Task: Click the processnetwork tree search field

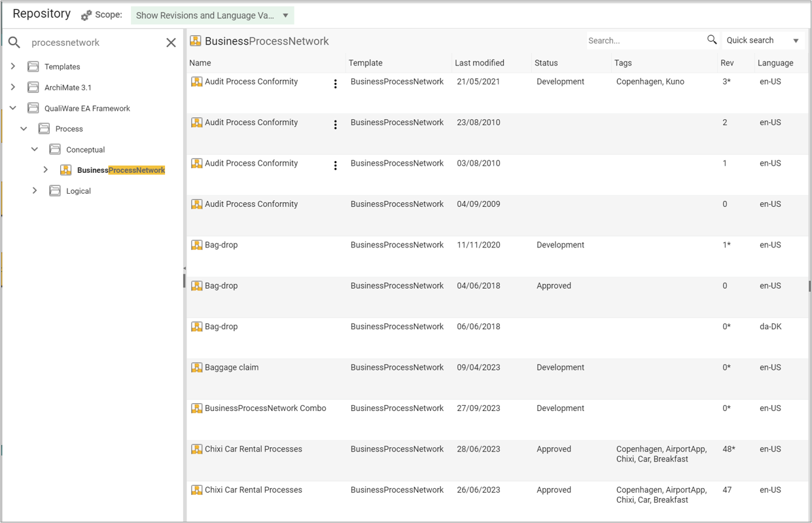Action: pyautogui.click(x=95, y=43)
